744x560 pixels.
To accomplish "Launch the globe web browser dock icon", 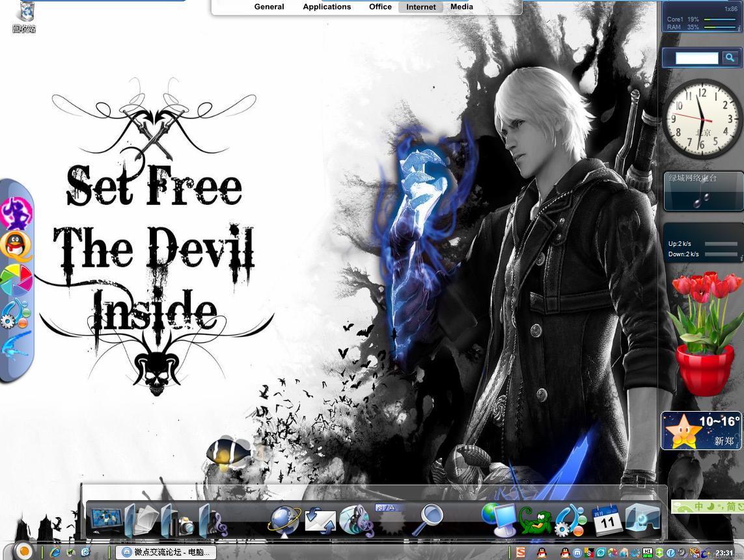I will (x=284, y=520).
